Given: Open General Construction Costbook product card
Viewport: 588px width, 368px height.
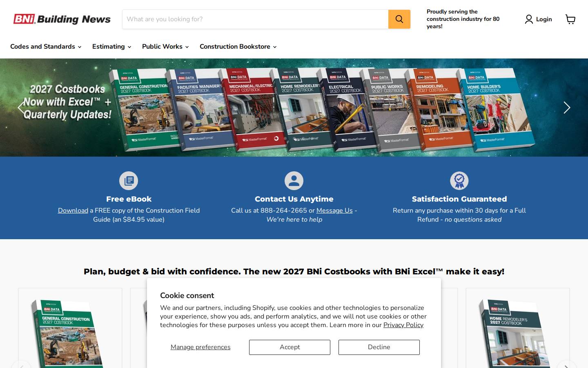Looking at the screenshot, I should point(70,328).
